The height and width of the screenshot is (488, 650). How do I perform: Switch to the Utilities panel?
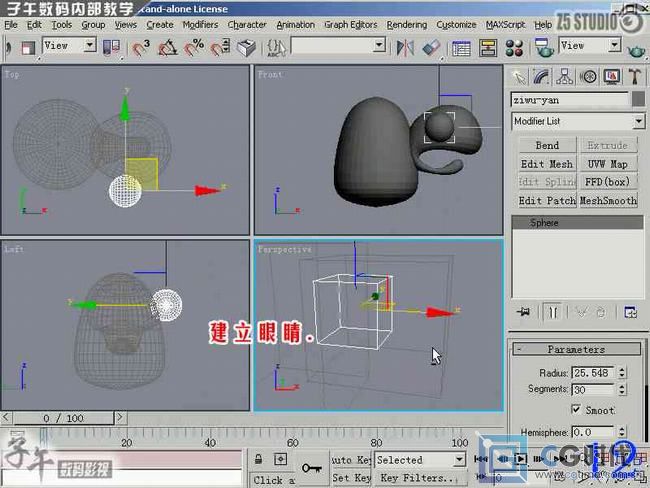(635, 77)
